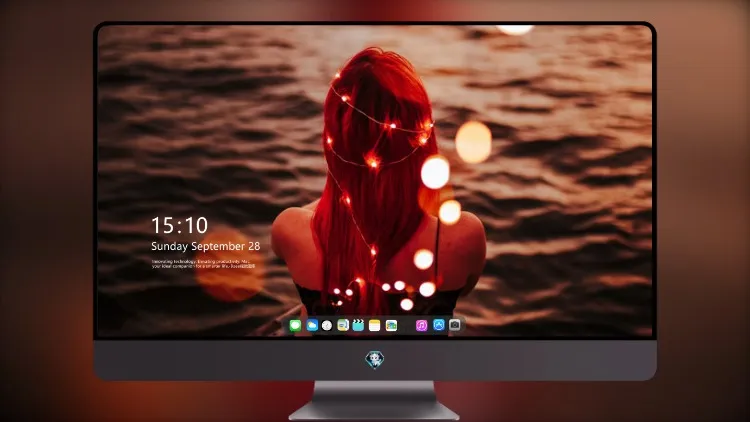Open the white Clock app icon
This screenshot has height=422, width=750.
pyautogui.click(x=327, y=326)
